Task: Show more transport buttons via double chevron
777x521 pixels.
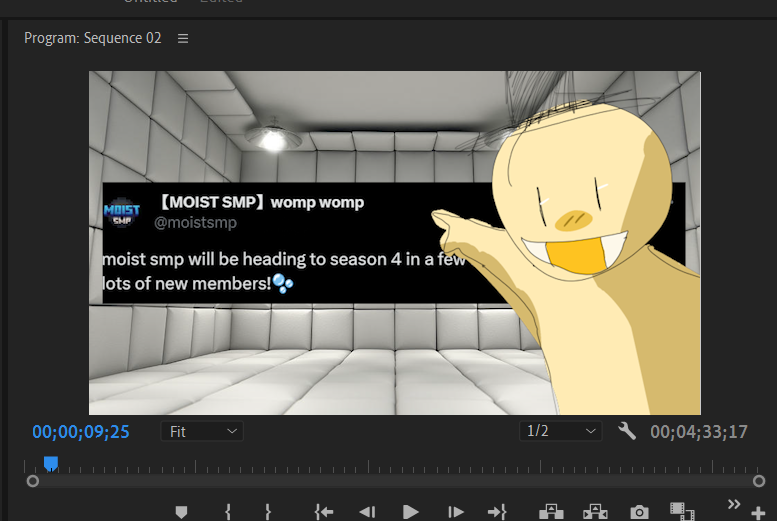Action: [x=734, y=505]
